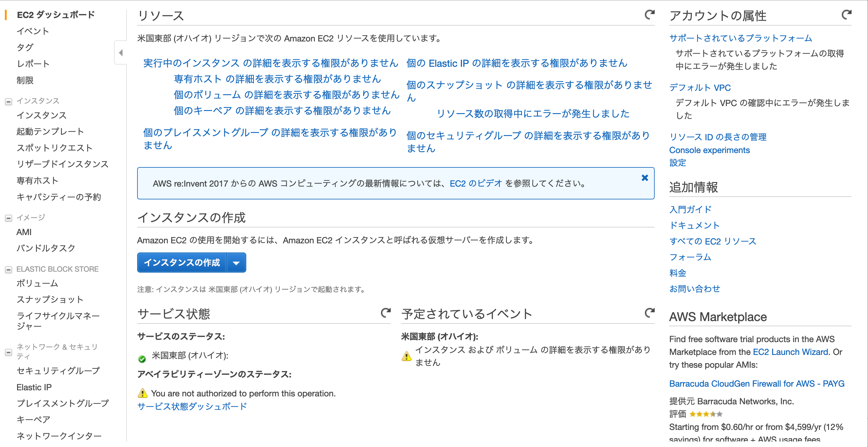Open スポットリクエスト in sidebar
The image size is (868, 447).
pyautogui.click(x=54, y=148)
